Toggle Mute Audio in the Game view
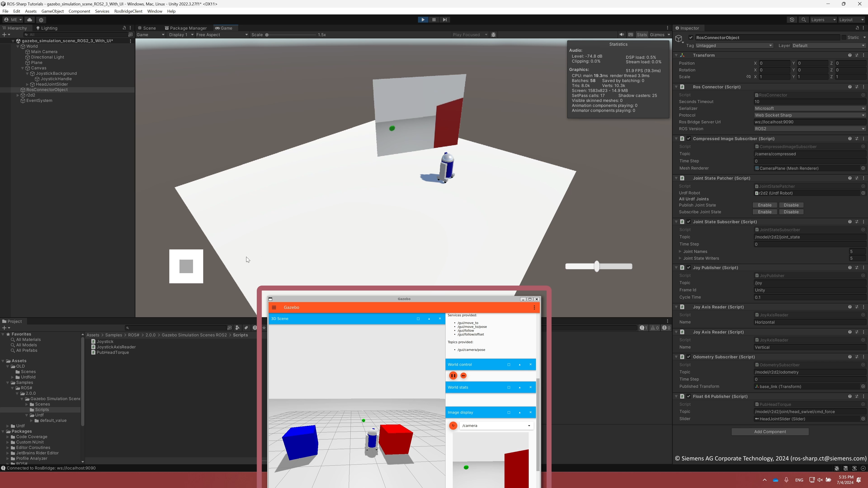The width and height of the screenshot is (868, 488). click(622, 35)
